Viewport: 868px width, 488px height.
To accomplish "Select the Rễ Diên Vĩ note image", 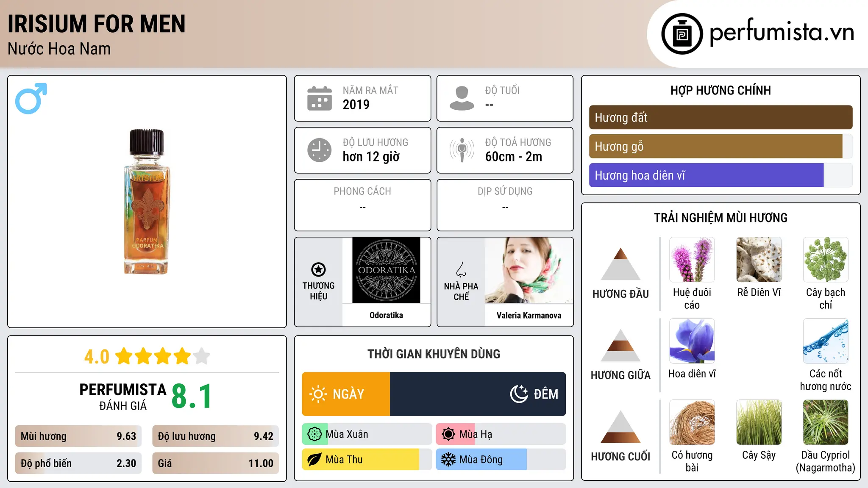I will click(x=759, y=260).
